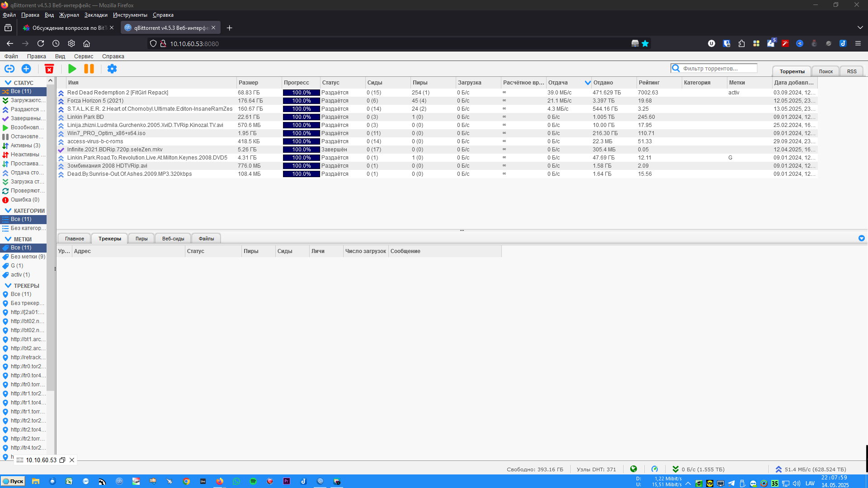The height and width of the screenshot is (488, 868).
Task: Open the qBittorrent Вид menu
Action: (60, 56)
